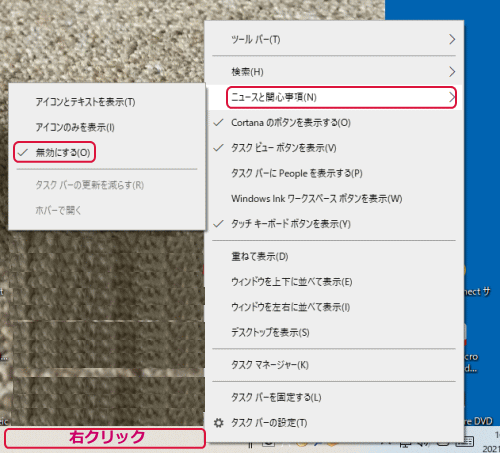Click the greyed ホバーで開く entry

click(106, 210)
